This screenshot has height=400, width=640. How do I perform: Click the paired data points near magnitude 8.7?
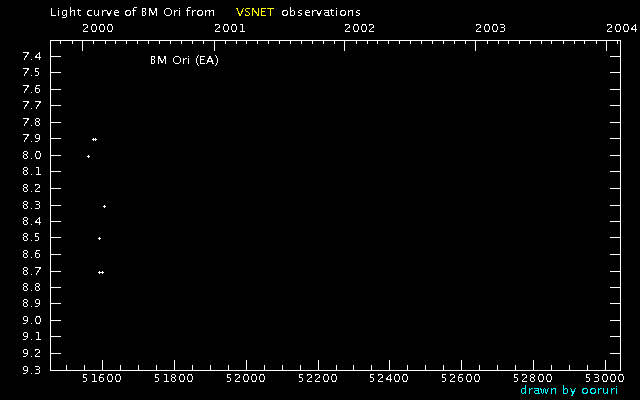click(x=101, y=272)
